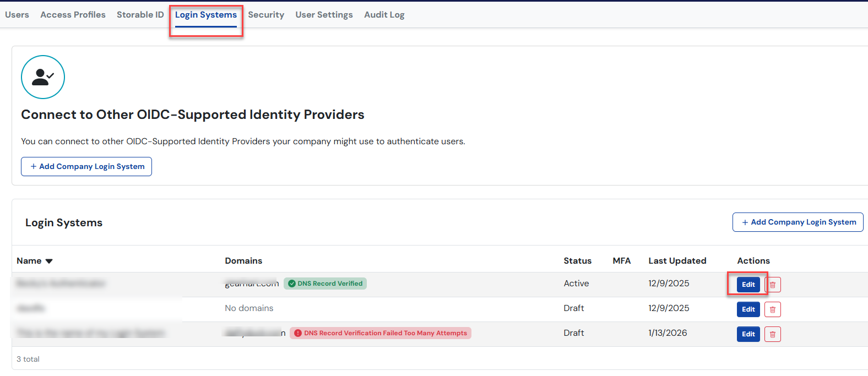868x376 pixels.
Task: Edit the login system with no domains
Action: point(748,309)
